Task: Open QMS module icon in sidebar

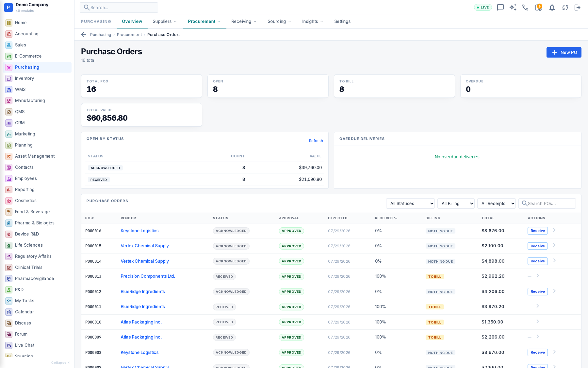Action: (x=9, y=112)
